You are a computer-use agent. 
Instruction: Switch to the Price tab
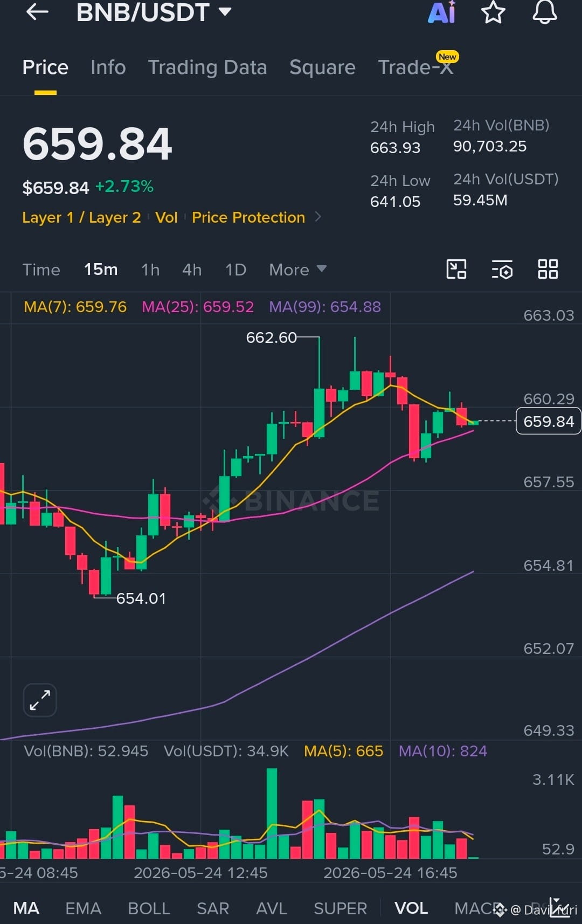tap(45, 67)
